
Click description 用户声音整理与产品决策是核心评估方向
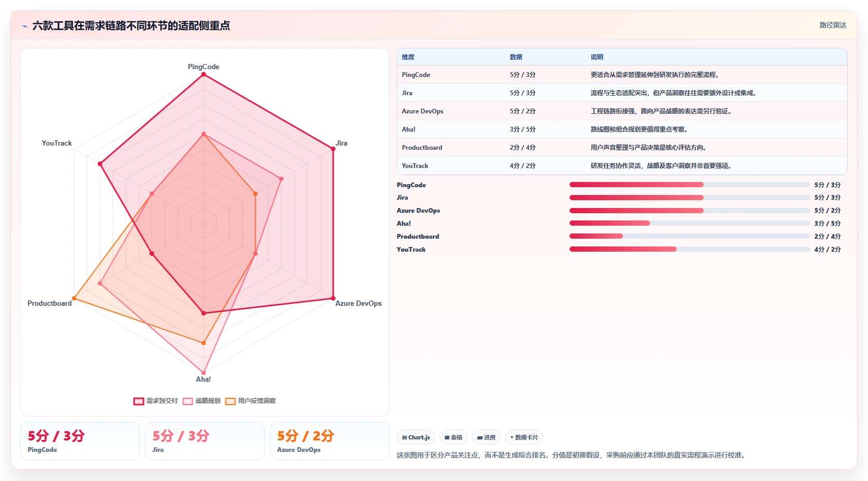coord(649,148)
